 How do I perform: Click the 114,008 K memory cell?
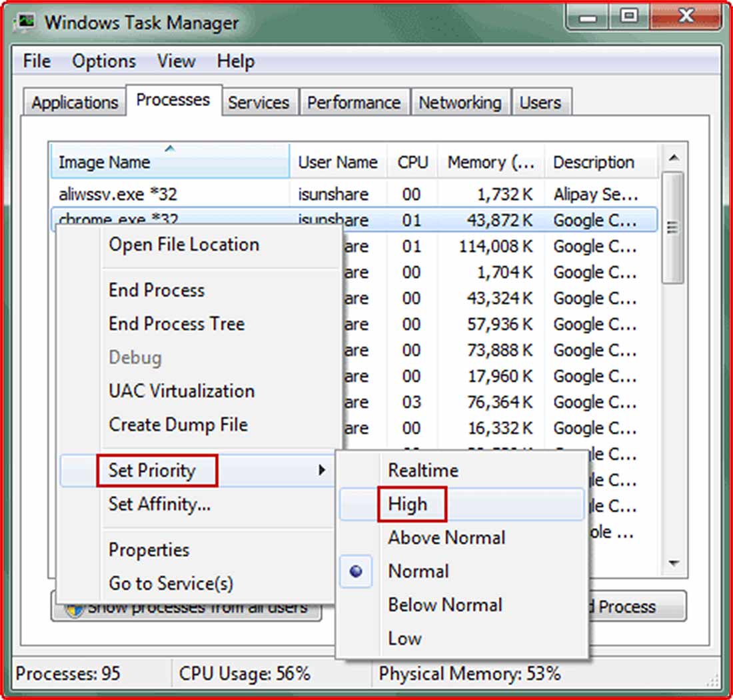pos(496,247)
